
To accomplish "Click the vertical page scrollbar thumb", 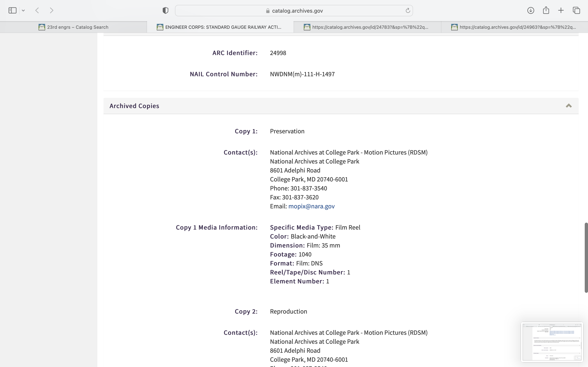I will 586,257.
